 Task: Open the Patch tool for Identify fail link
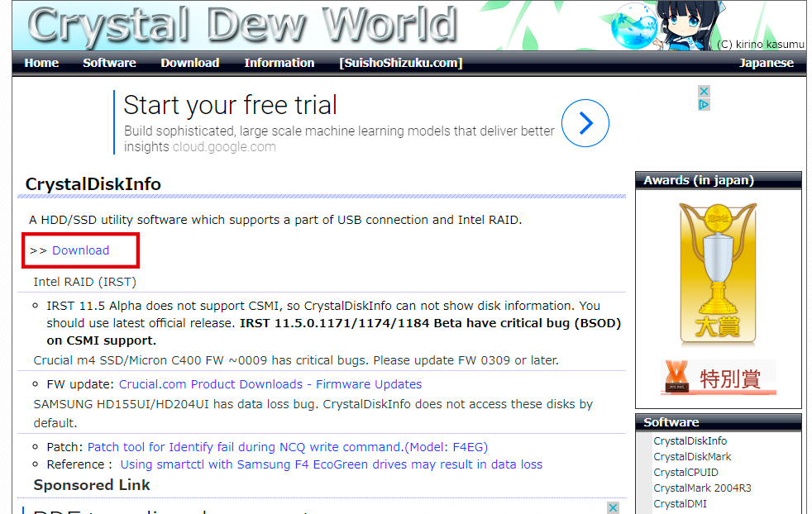click(x=288, y=447)
